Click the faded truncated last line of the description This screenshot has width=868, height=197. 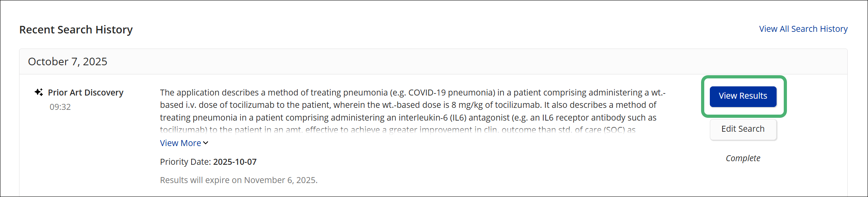398,130
